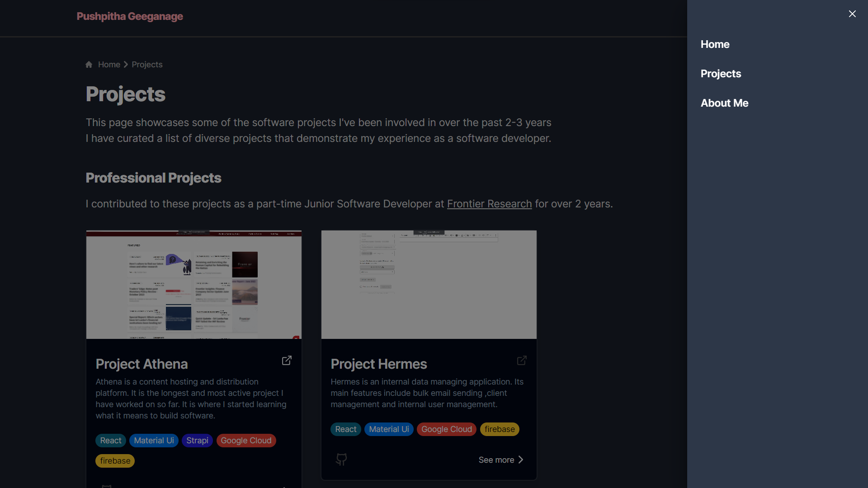
Task: Click the Project Athena screenshot thumbnail
Action: 193,285
